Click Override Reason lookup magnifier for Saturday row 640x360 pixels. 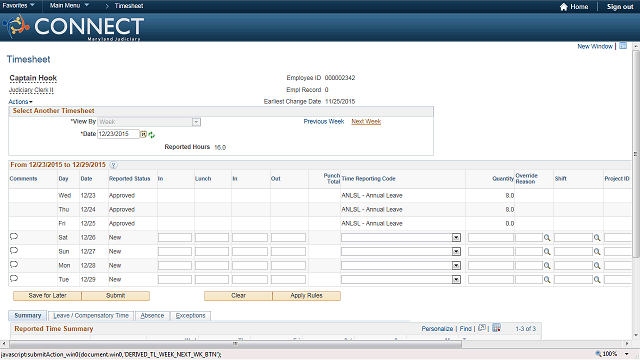point(547,238)
